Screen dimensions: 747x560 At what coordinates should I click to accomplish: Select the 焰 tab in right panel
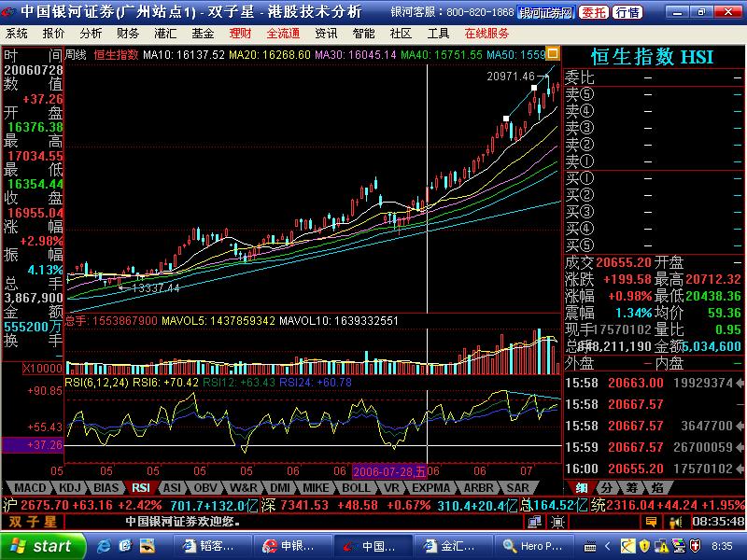click(x=657, y=487)
